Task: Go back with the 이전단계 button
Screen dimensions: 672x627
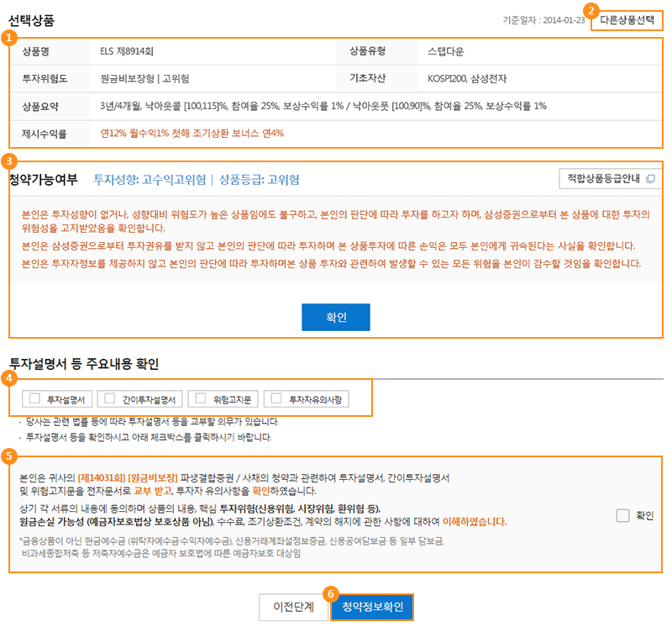Action: (293, 607)
